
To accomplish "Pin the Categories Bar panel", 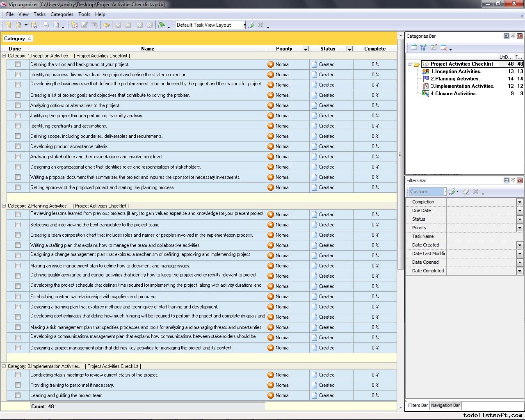I will point(513,36).
